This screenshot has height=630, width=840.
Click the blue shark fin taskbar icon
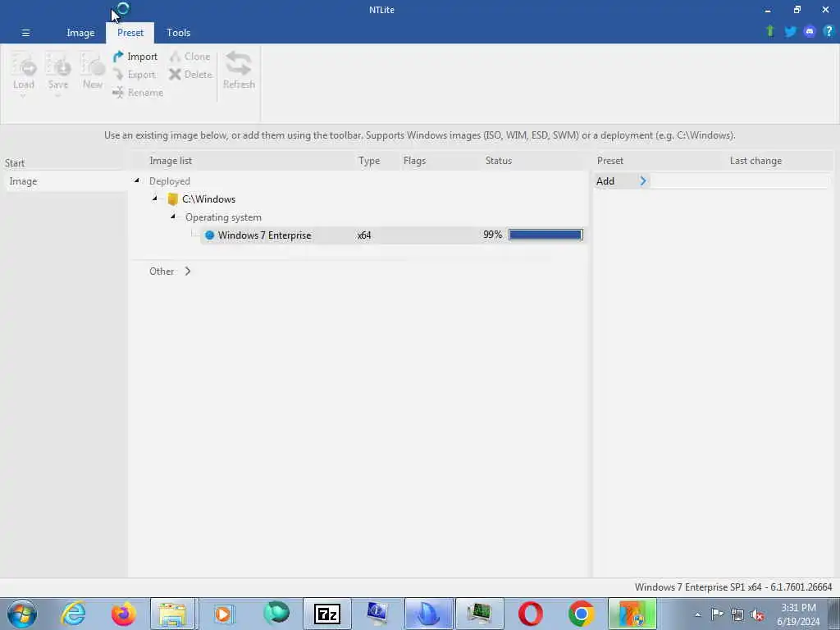coord(428,614)
